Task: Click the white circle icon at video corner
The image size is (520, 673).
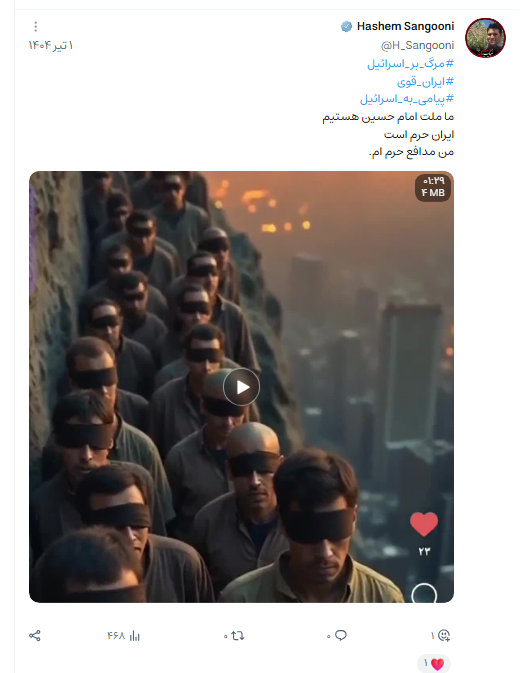Action: 424,594
